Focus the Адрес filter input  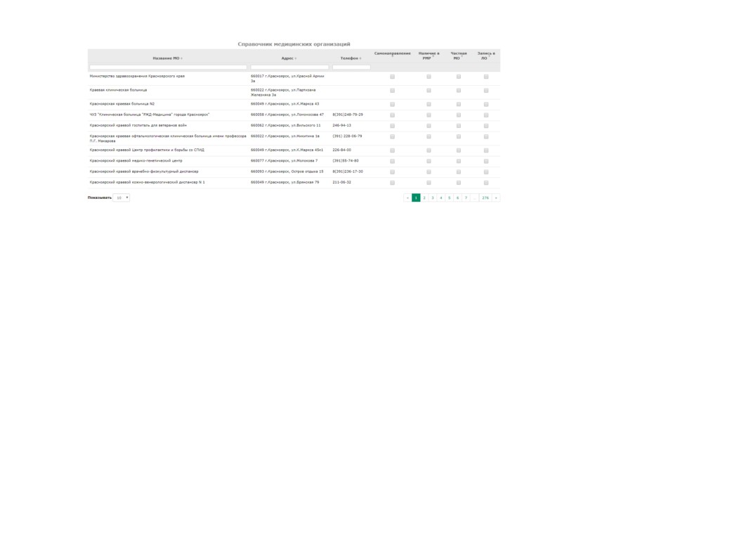[x=289, y=67]
